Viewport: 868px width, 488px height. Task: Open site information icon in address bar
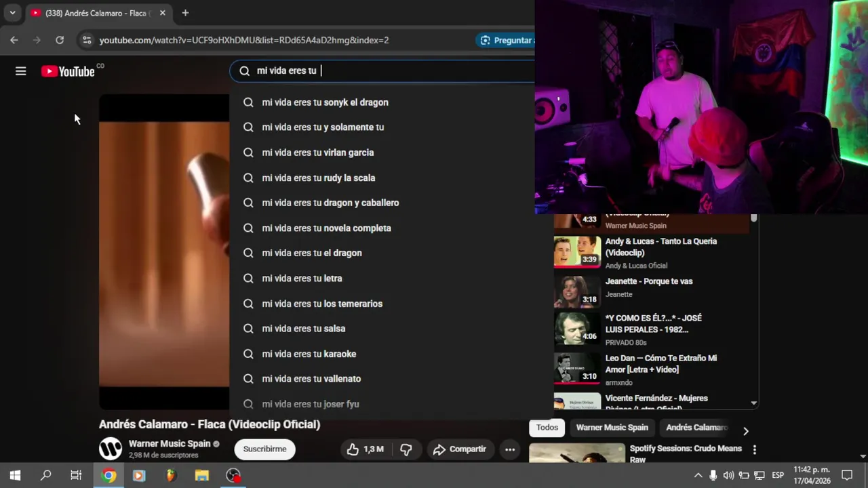click(86, 40)
